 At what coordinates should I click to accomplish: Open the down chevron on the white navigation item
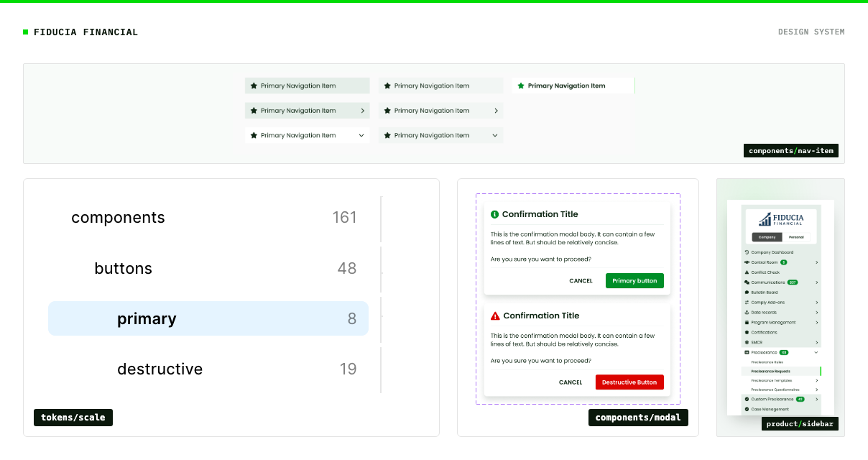(361, 135)
